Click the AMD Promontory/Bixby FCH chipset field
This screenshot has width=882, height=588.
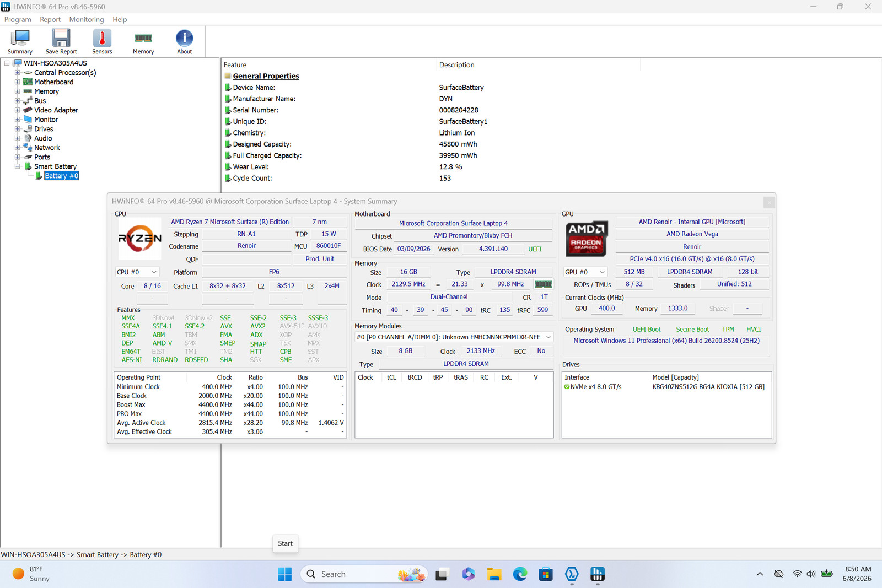point(473,236)
